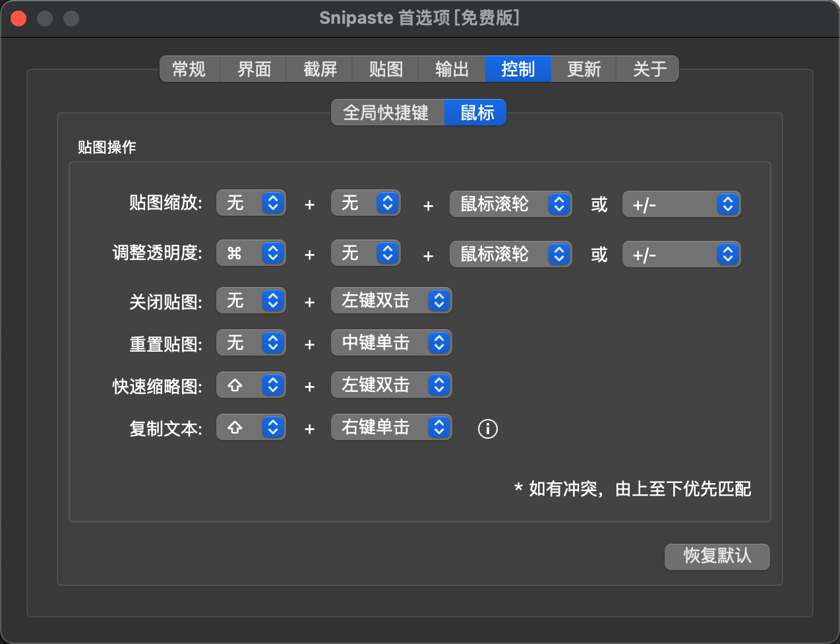
Task: Click the 贴图操作 section heading
Action: [107, 147]
